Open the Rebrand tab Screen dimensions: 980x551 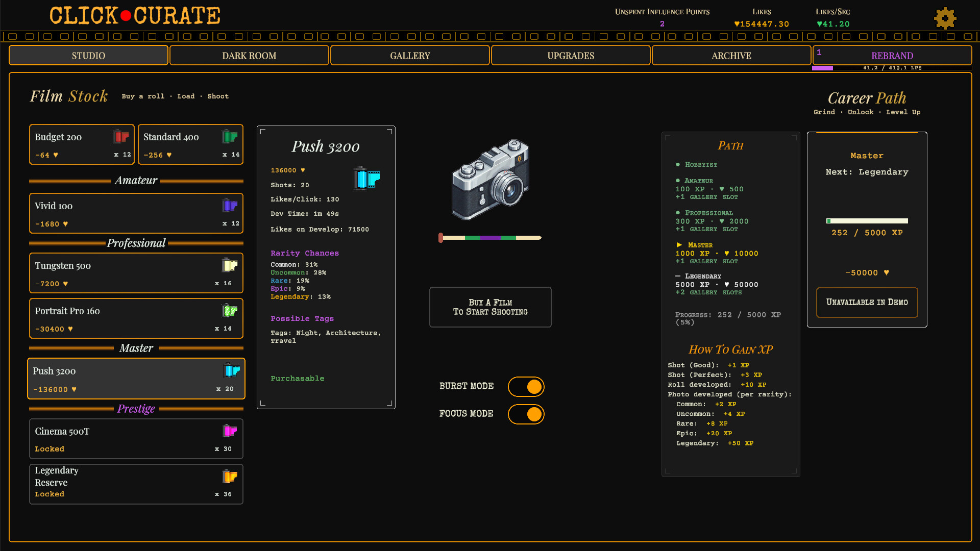click(892, 55)
